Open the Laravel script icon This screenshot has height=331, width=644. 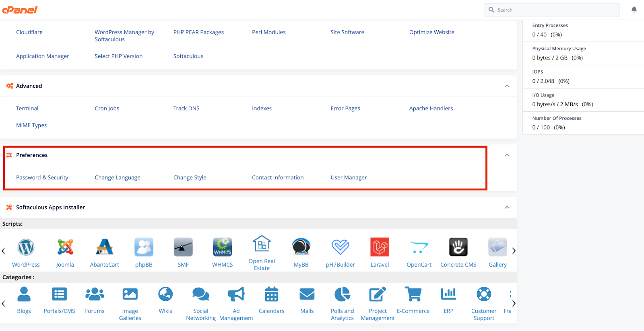380,247
